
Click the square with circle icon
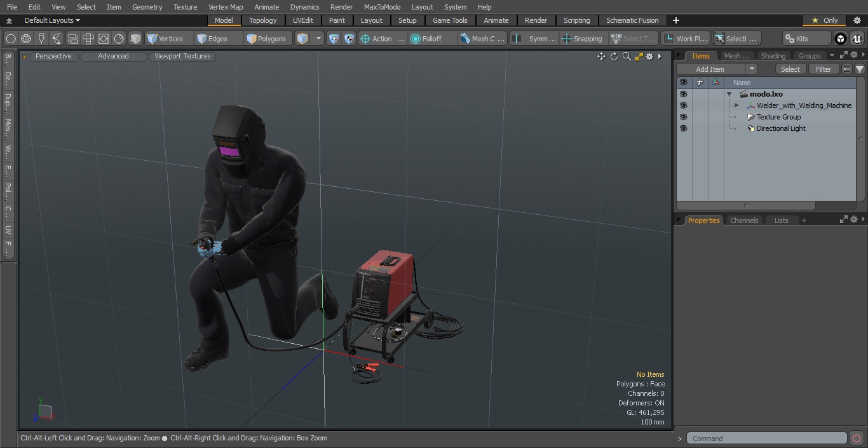[104, 39]
